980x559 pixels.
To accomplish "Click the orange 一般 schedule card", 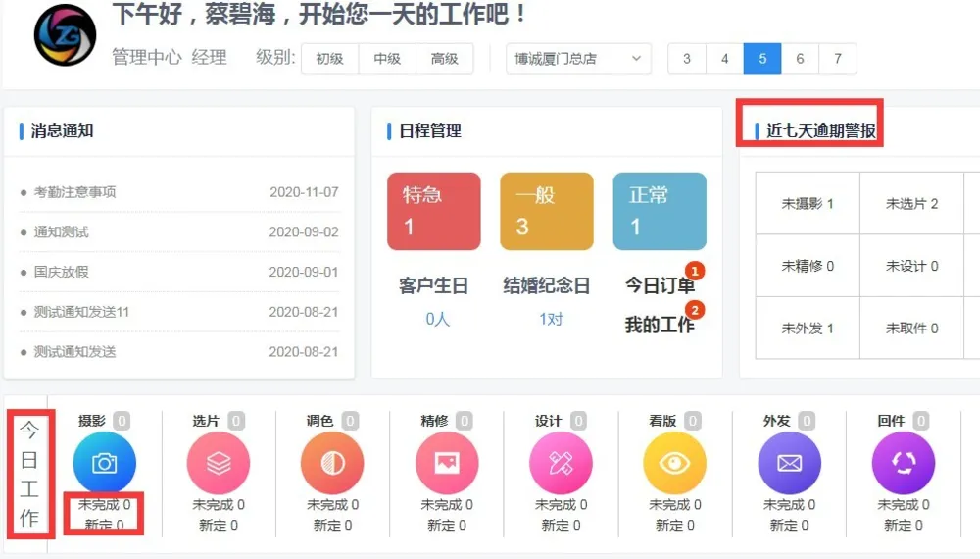I will click(547, 211).
